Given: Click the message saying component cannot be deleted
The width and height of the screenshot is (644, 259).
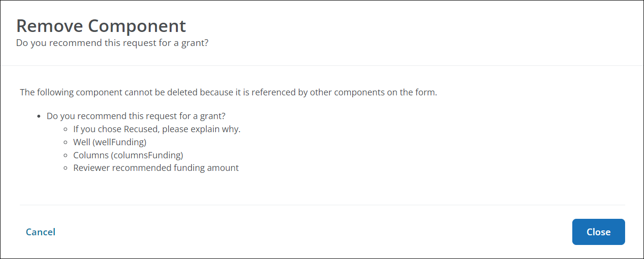Looking at the screenshot, I should tap(228, 92).
